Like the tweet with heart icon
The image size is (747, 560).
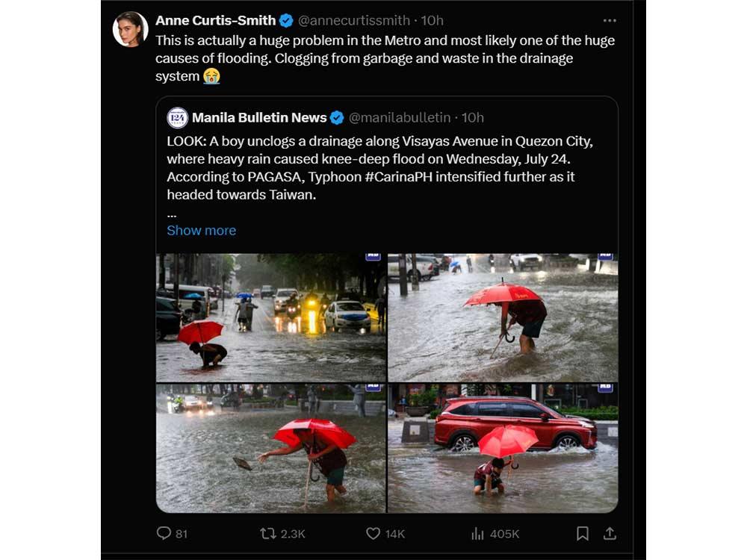pos(373,533)
